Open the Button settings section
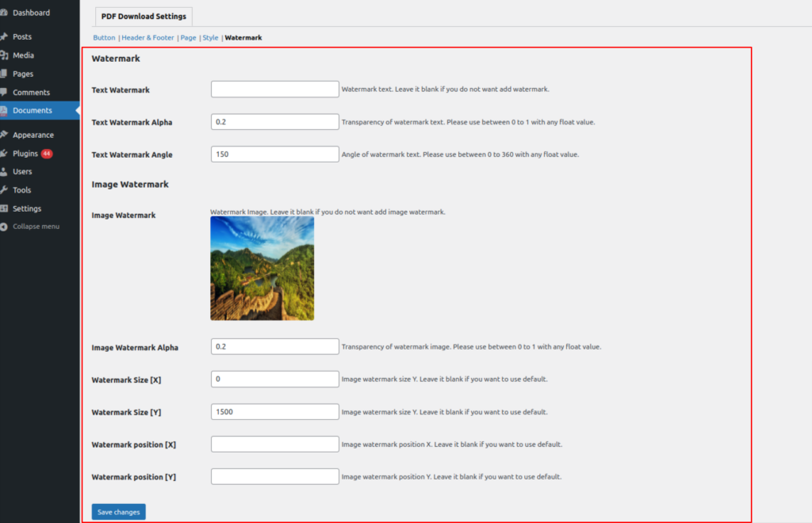The width and height of the screenshot is (812, 523). pyautogui.click(x=104, y=37)
